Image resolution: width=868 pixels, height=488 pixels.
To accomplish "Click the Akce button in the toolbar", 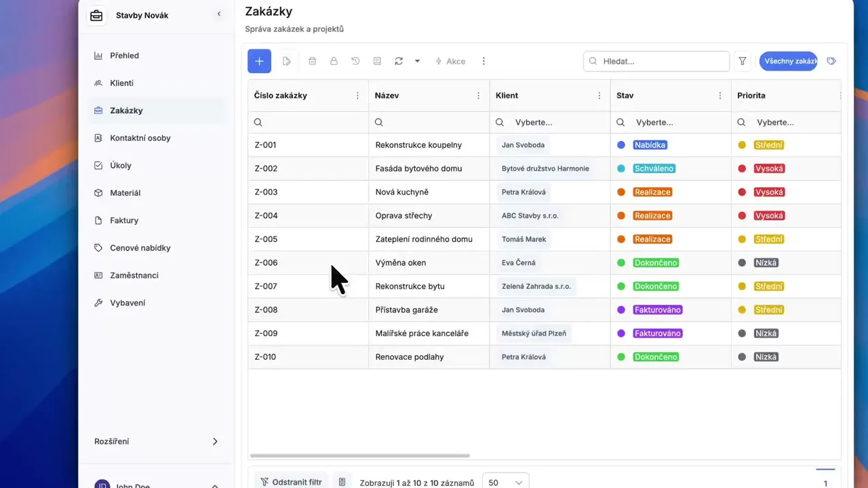I will click(x=450, y=61).
